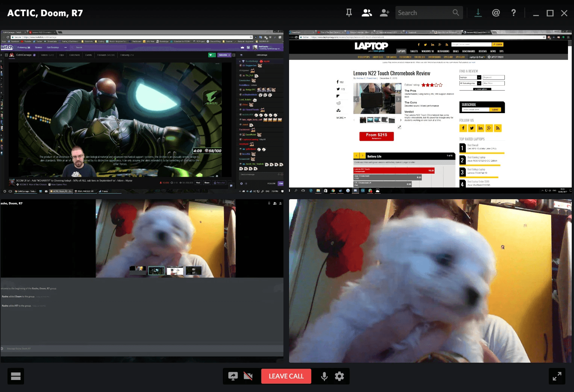Click Host below the Twitch stream

[x=198, y=183]
